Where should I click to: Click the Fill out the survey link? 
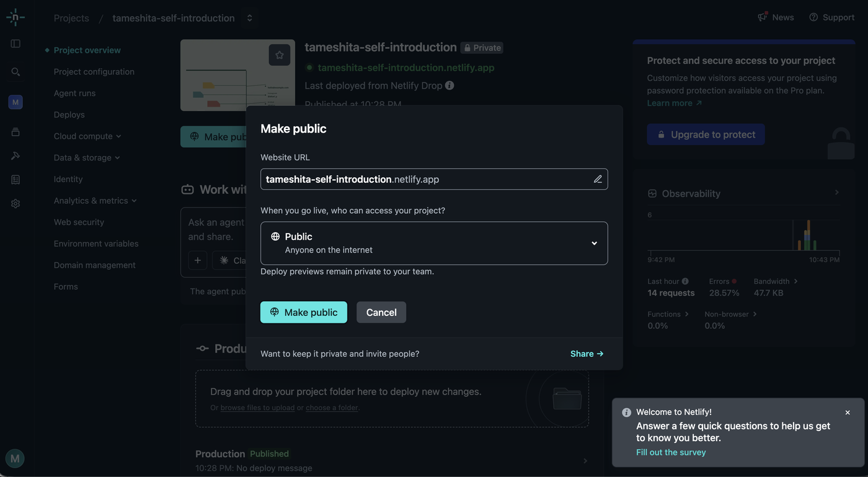671,452
